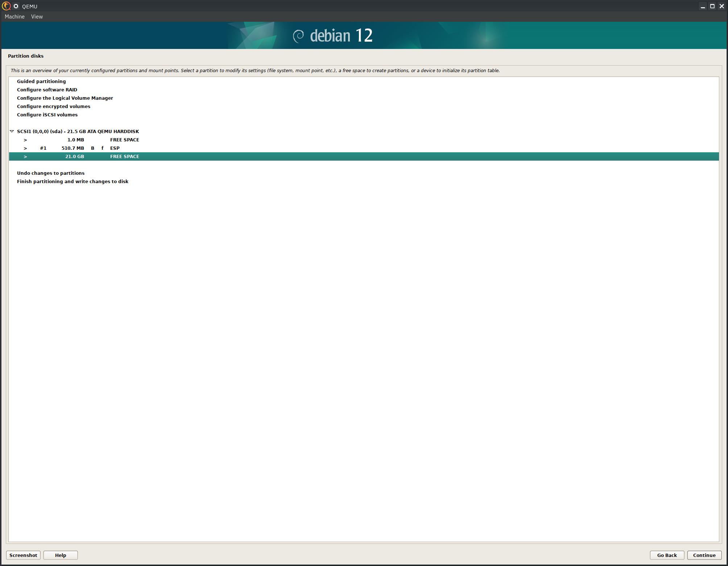This screenshot has width=728, height=566.
Task: Open the View menu
Action: point(37,17)
